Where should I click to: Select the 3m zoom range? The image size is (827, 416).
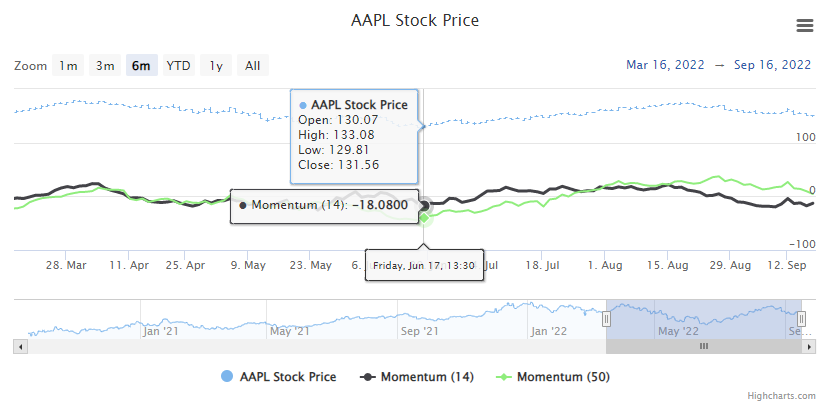[105, 66]
